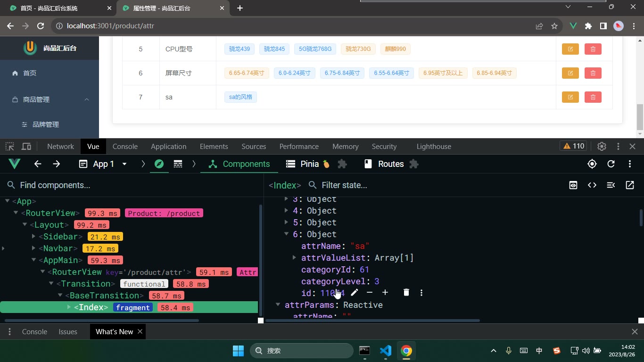Toggle the device toolbar icon in DevTools
The width and height of the screenshot is (644, 362).
click(26, 147)
